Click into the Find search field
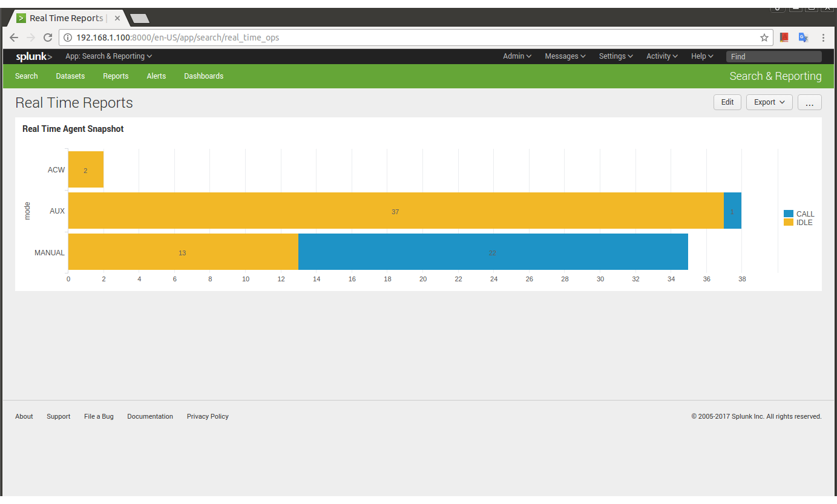 tap(773, 56)
